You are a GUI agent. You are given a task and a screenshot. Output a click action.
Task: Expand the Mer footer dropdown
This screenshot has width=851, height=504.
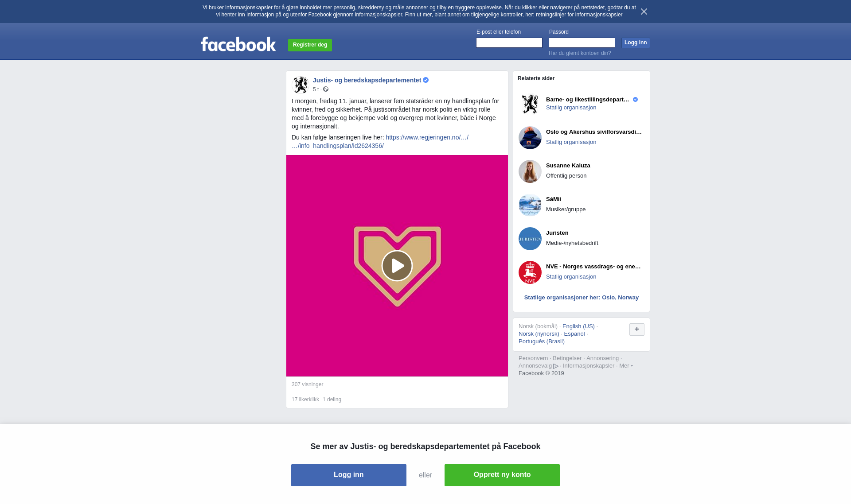tap(626, 366)
